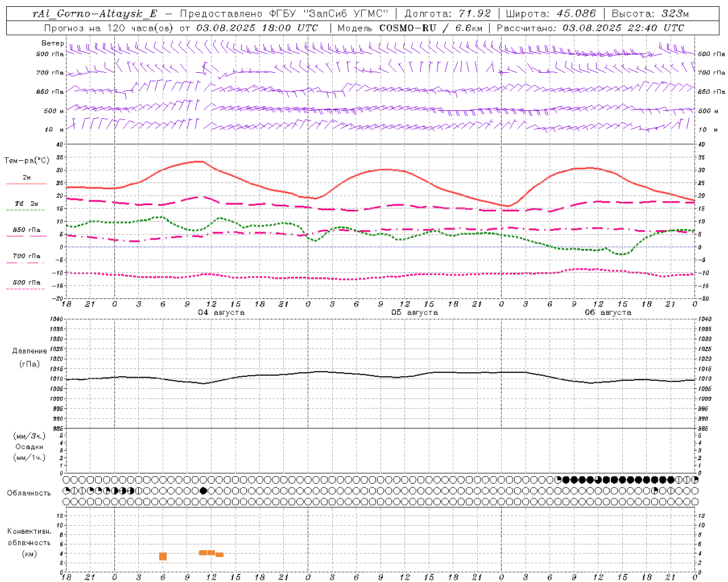This screenshot has height=582, width=728.
Task: Click the 06 августа date label
Action: [x=608, y=313]
